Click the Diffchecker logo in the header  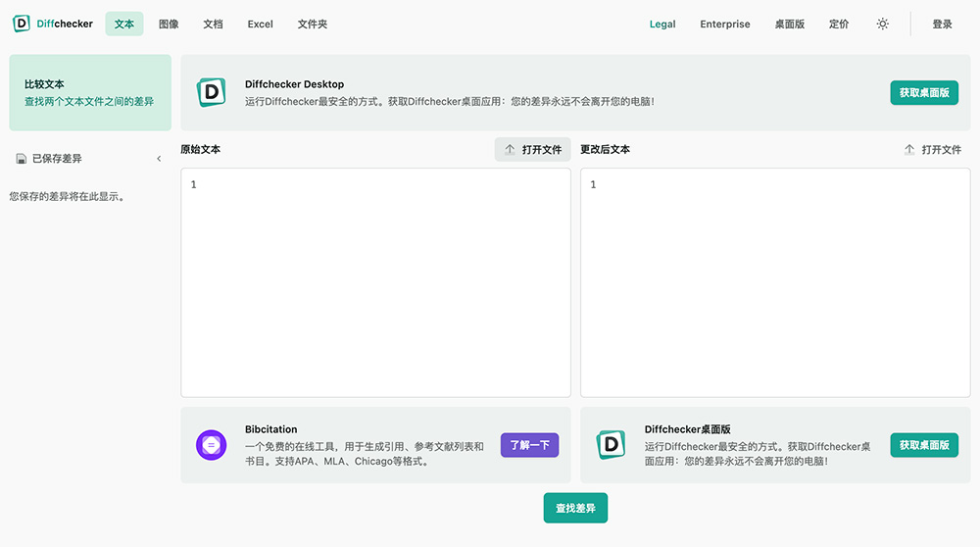[53, 24]
